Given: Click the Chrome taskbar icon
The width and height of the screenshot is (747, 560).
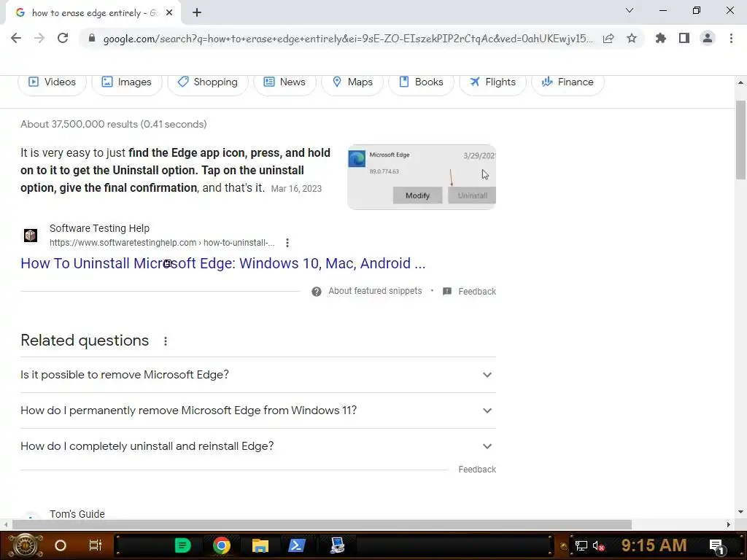Looking at the screenshot, I should 222,545.
